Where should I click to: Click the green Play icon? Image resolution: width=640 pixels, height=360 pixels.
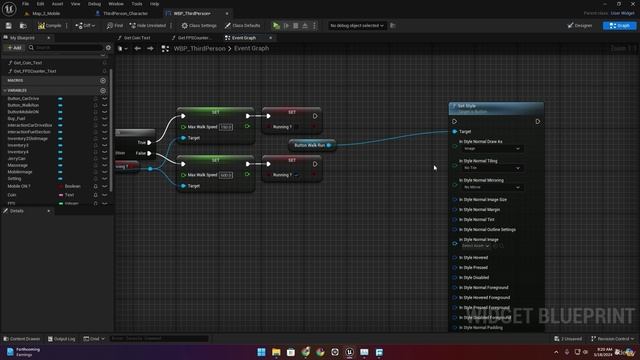(x=276, y=26)
